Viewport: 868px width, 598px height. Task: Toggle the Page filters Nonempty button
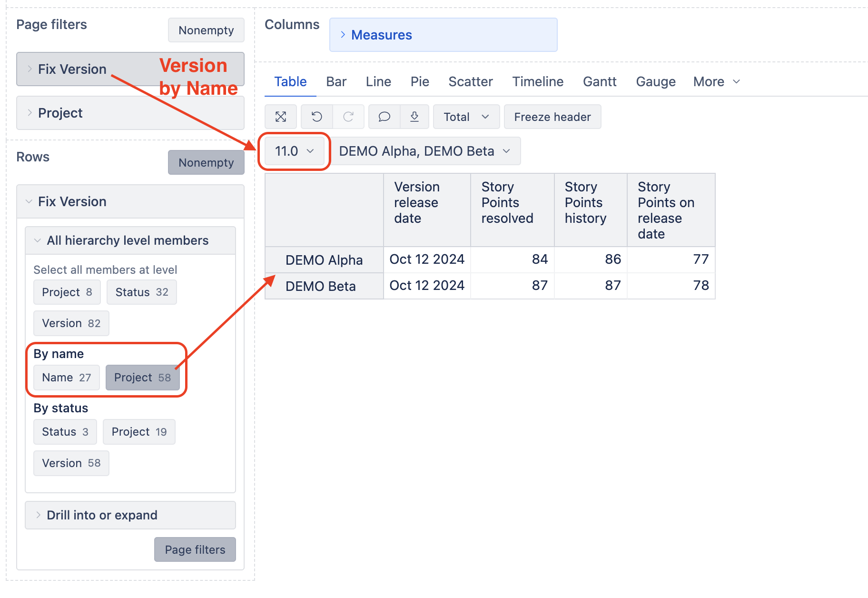coord(206,30)
